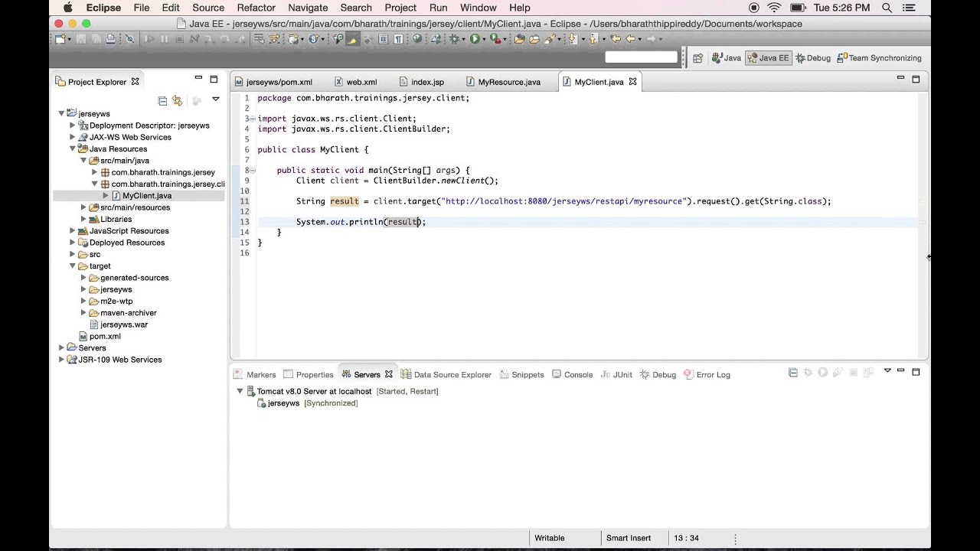Collapse the src/main/java folder
Viewport: 980px width, 551px height.
tap(83, 161)
